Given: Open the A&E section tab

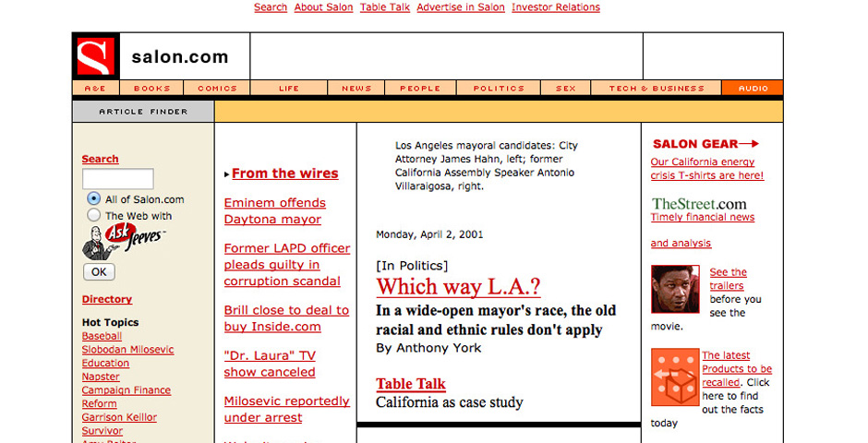Looking at the screenshot, I should pos(96,88).
